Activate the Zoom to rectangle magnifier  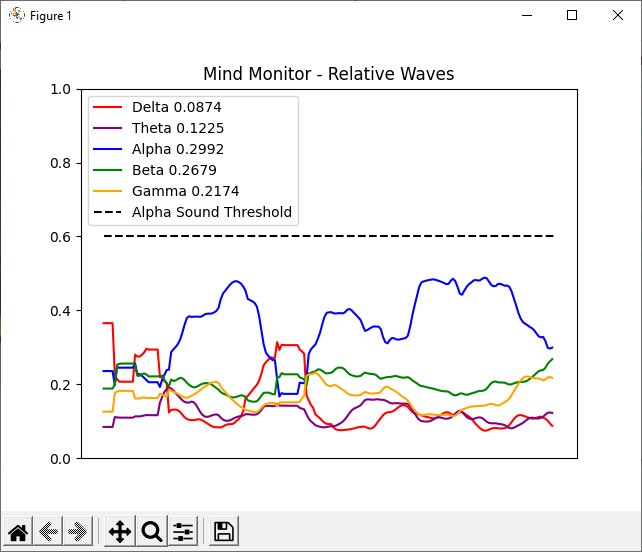(152, 532)
